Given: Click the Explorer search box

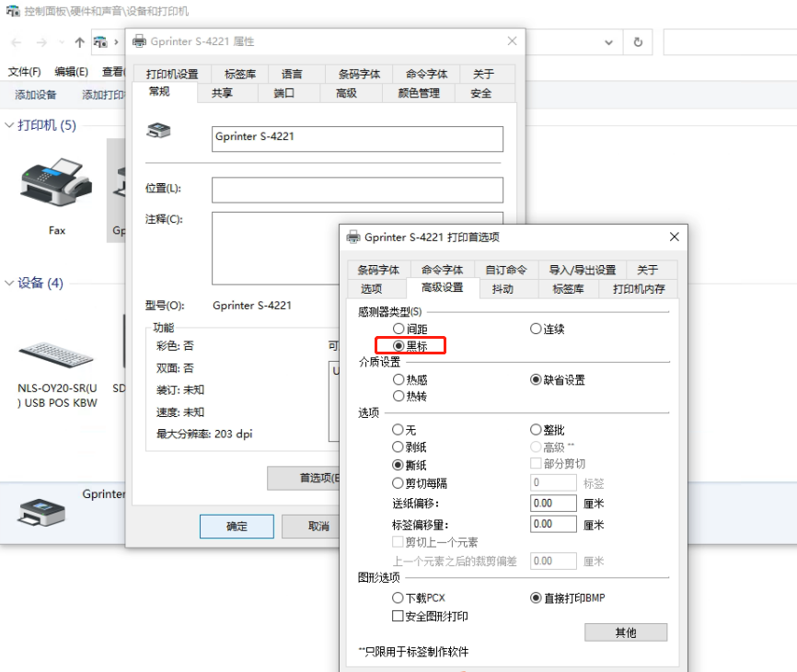Looking at the screenshot, I should click(x=730, y=42).
